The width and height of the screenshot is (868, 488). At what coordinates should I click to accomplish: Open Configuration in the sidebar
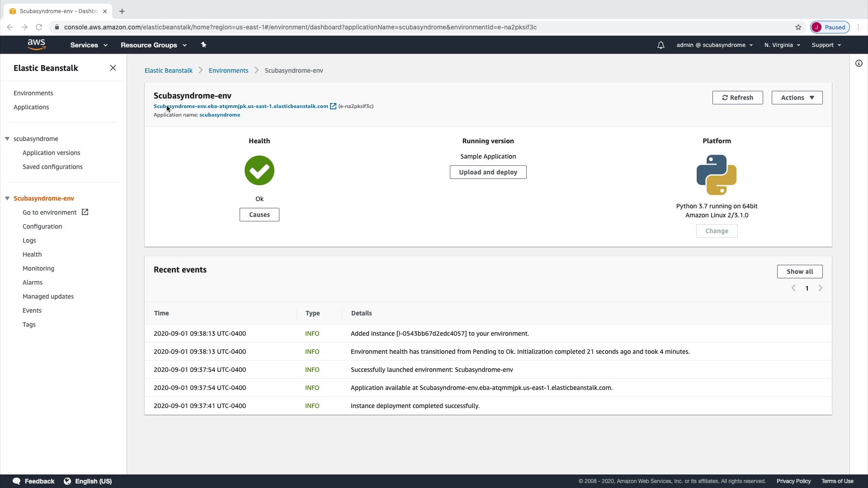pos(42,226)
